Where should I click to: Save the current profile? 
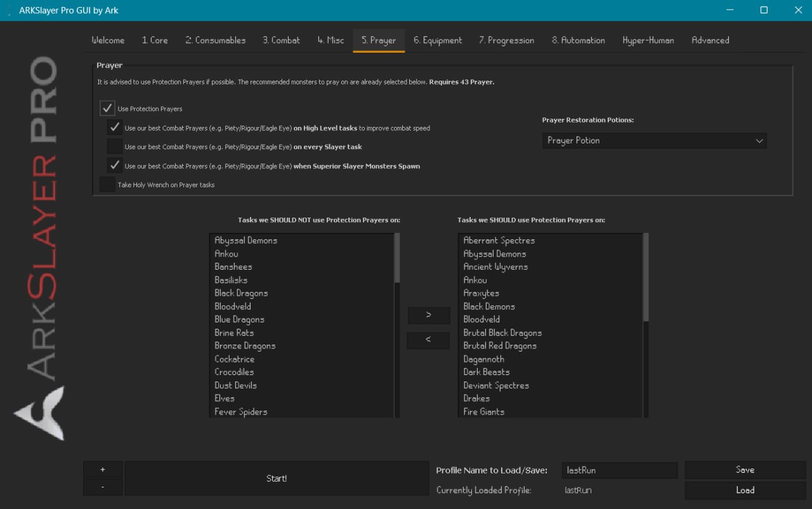[745, 470]
